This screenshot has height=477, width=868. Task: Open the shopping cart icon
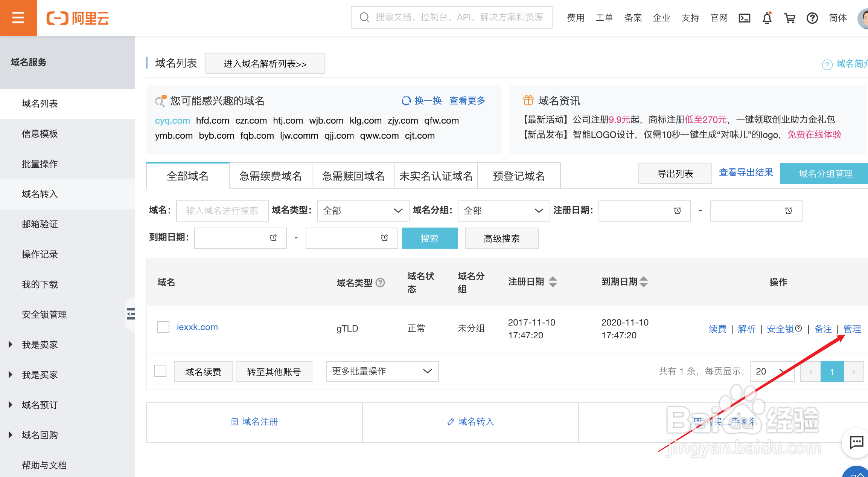tap(789, 18)
